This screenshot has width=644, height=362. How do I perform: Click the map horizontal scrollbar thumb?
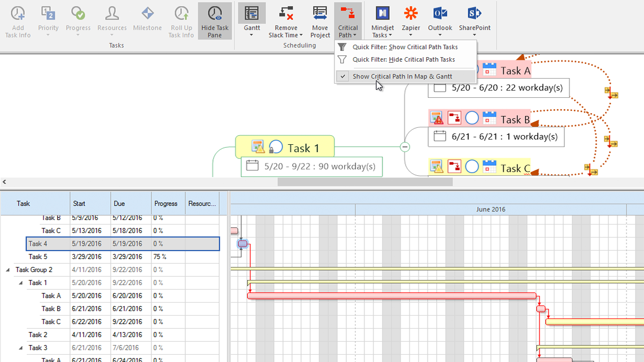(x=365, y=182)
